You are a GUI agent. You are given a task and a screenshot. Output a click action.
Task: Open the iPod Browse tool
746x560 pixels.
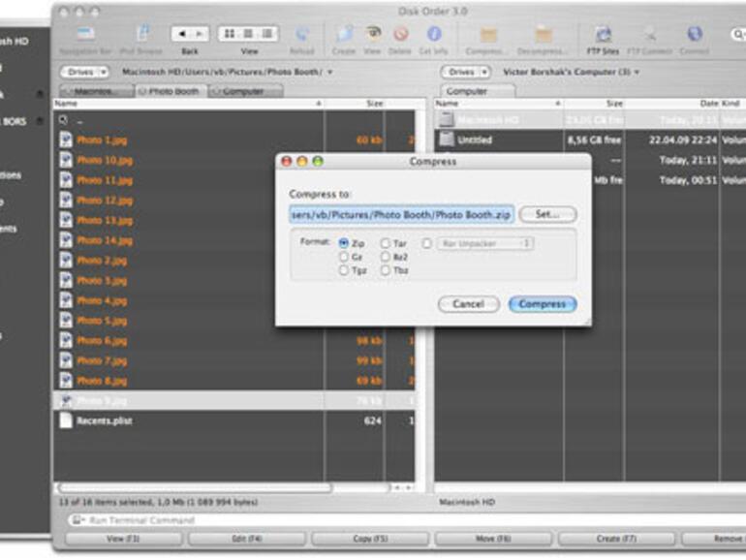[x=142, y=33]
